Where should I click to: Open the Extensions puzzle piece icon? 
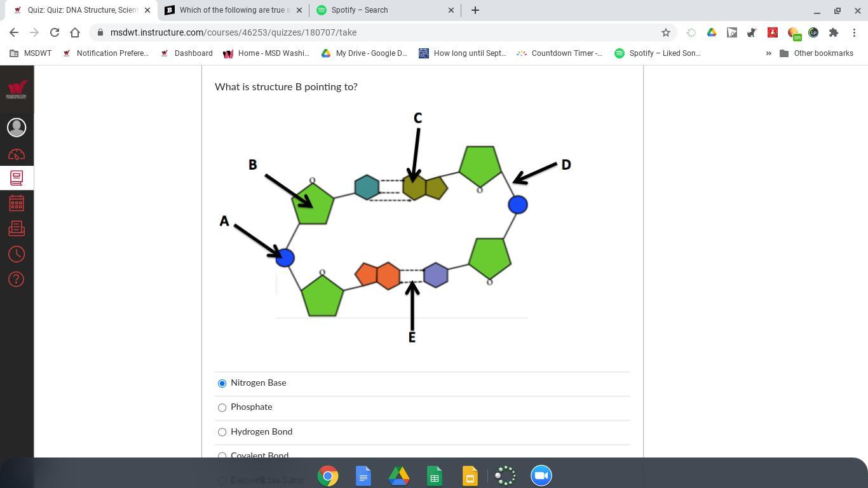[x=834, y=32]
